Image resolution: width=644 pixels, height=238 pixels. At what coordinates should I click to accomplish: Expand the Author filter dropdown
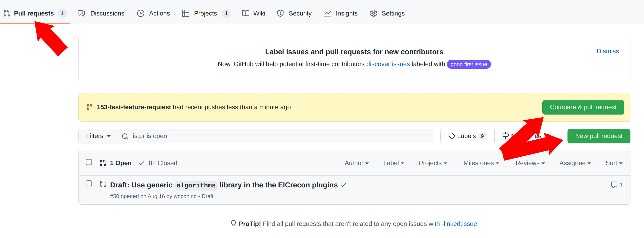pyautogui.click(x=356, y=163)
